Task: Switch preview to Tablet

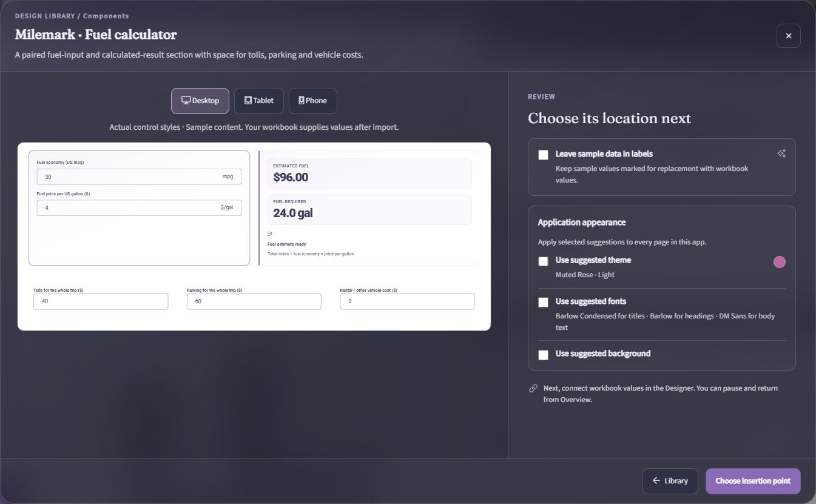Action: click(259, 101)
